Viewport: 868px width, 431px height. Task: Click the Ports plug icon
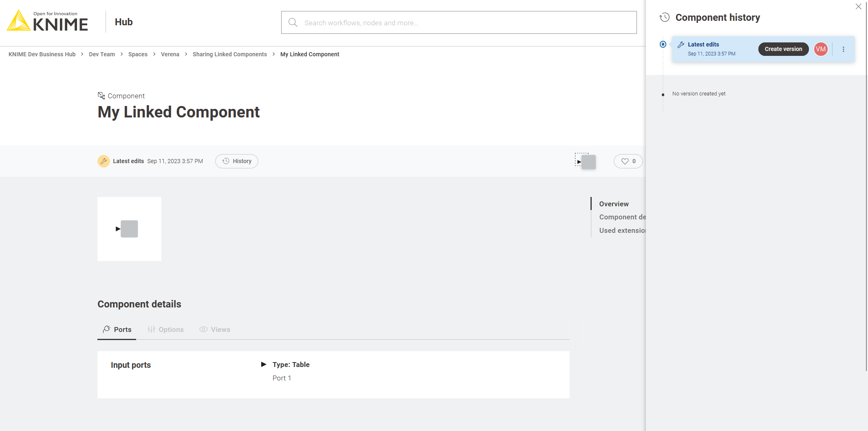106,329
